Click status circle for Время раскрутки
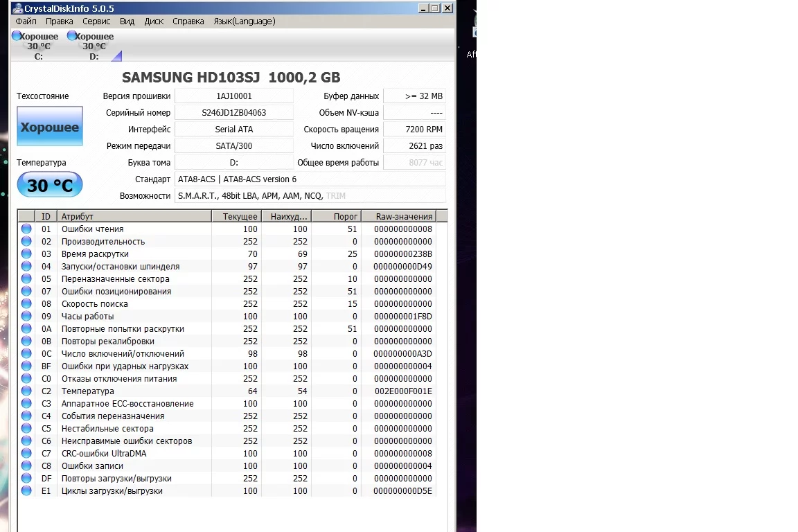The image size is (798, 532). click(x=26, y=254)
